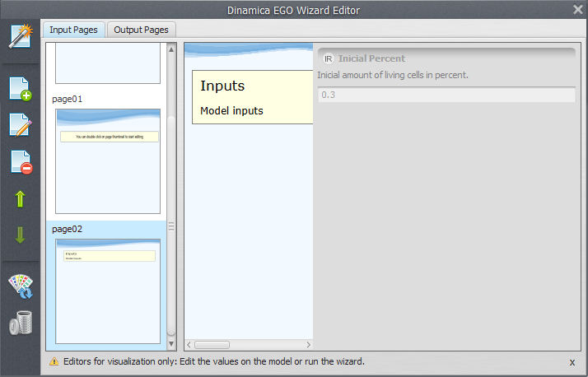Select the page01 thumbnail

[x=107, y=161]
